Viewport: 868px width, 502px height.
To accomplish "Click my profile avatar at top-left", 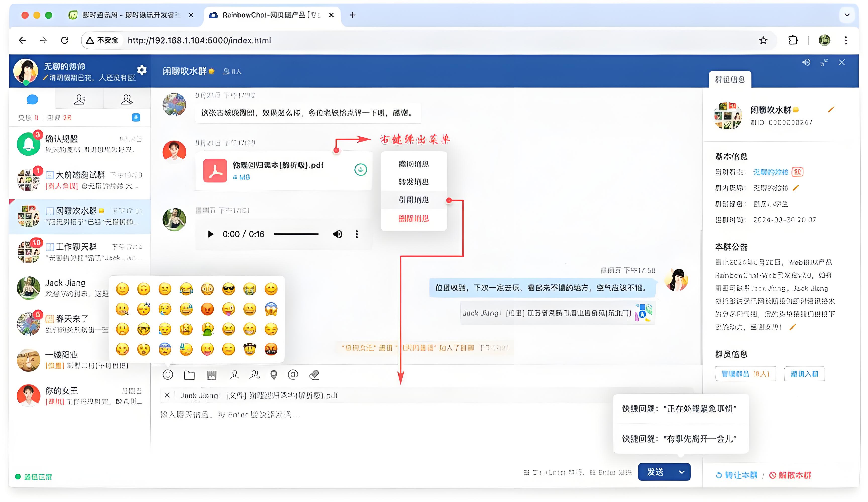I will click(25, 71).
